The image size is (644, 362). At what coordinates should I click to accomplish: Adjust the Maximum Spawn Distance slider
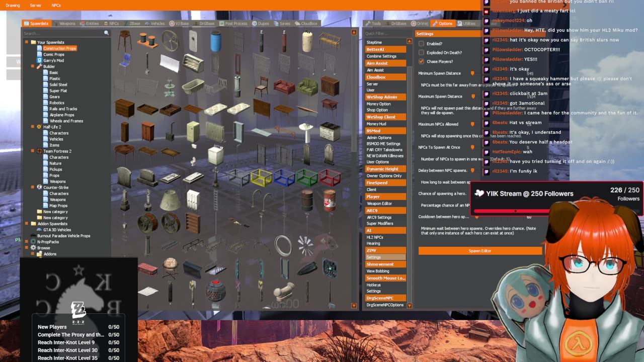point(473,97)
